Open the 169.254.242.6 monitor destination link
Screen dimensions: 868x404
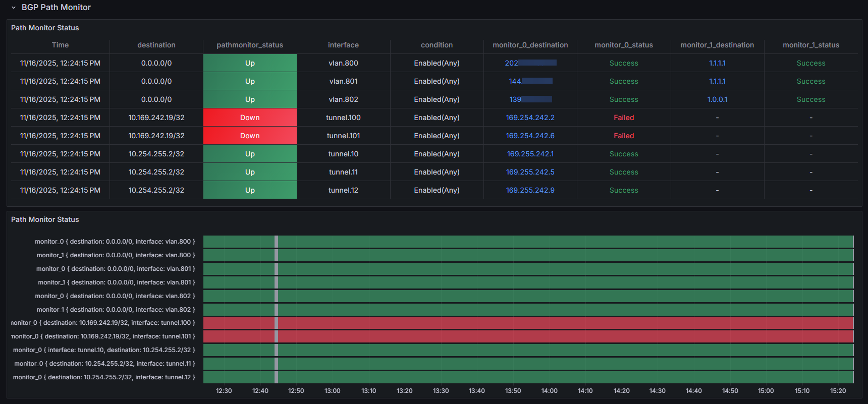pos(530,136)
